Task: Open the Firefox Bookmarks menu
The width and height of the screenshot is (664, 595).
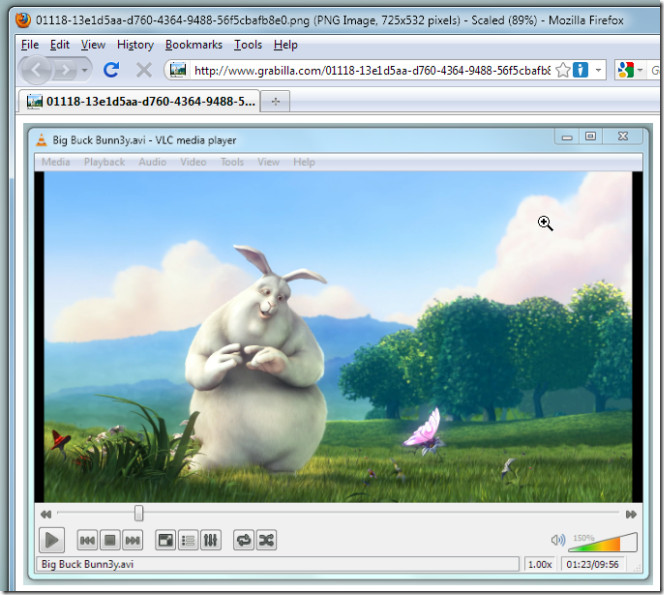Action: 194,44
